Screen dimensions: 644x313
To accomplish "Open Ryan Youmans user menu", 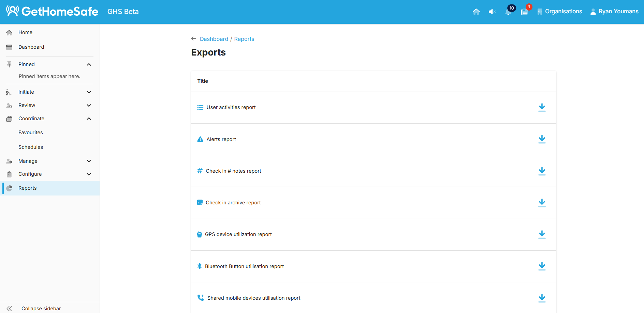I will [x=614, y=12].
